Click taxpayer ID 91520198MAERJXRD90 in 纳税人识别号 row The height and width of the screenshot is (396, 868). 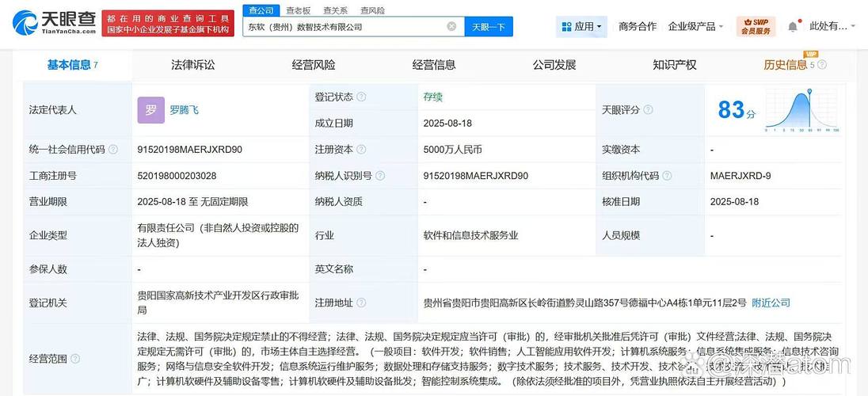click(476, 176)
